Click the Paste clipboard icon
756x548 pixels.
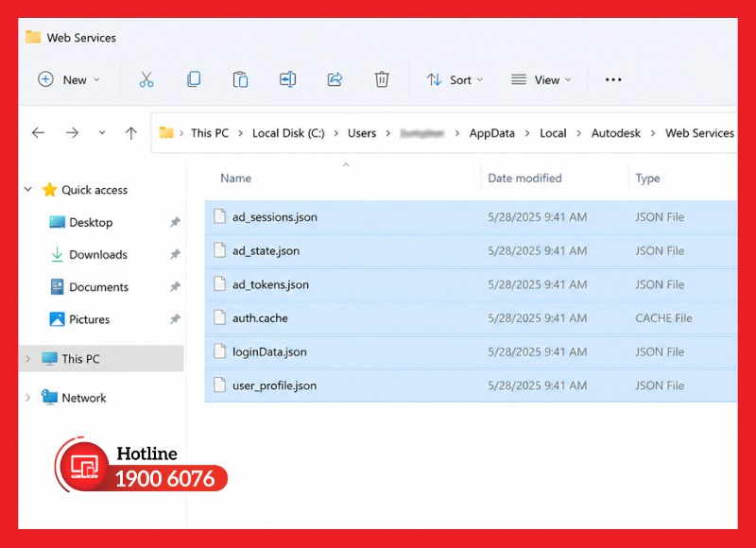240,79
